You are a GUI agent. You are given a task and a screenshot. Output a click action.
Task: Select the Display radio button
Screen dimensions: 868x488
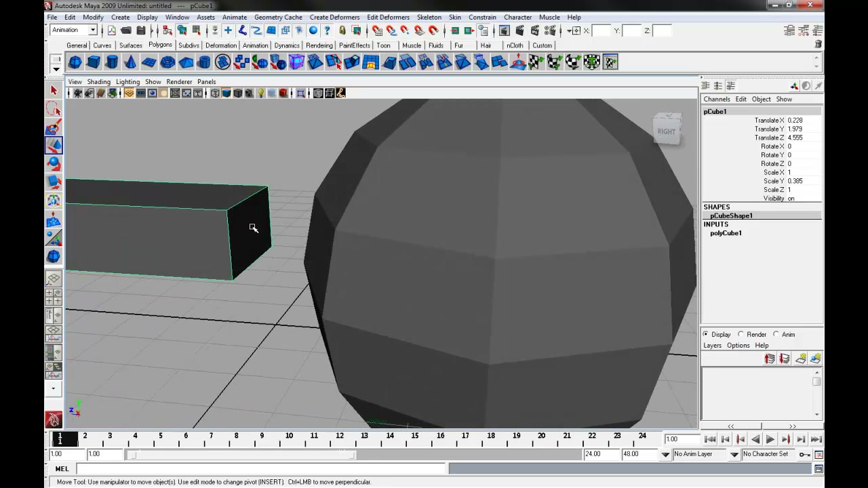click(706, 334)
